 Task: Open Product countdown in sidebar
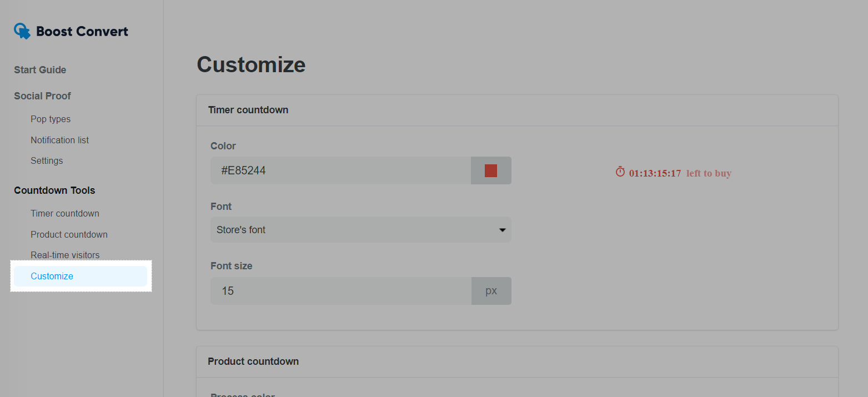tap(69, 234)
